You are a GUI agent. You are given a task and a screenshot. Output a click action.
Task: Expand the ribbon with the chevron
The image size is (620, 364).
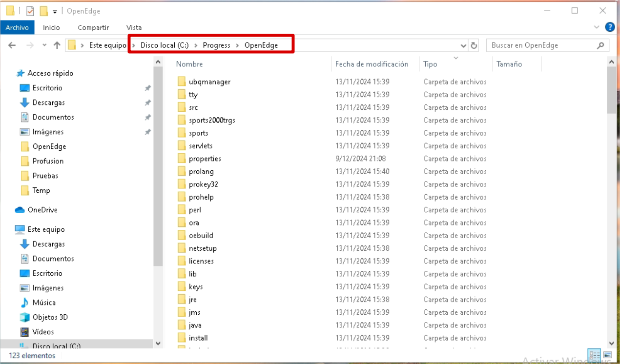tap(597, 27)
